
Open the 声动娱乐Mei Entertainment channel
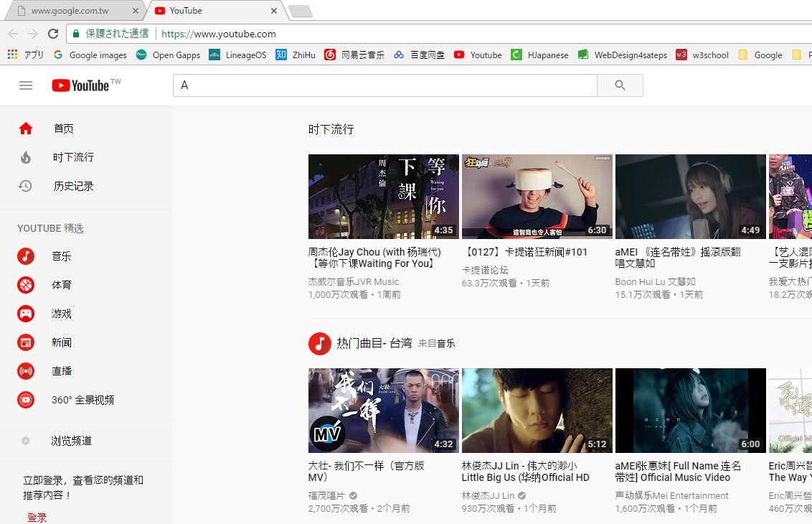coord(671,495)
